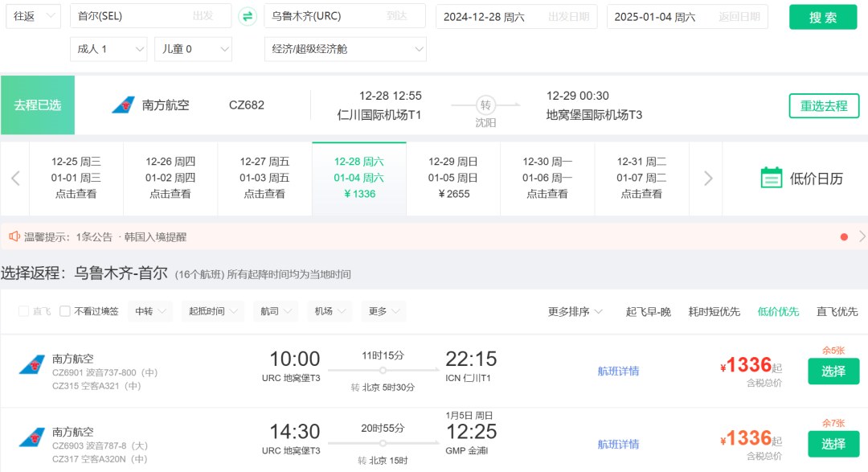Open 航班详情 for the 10:00 flight
868x472 pixels.
[x=618, y=371]
